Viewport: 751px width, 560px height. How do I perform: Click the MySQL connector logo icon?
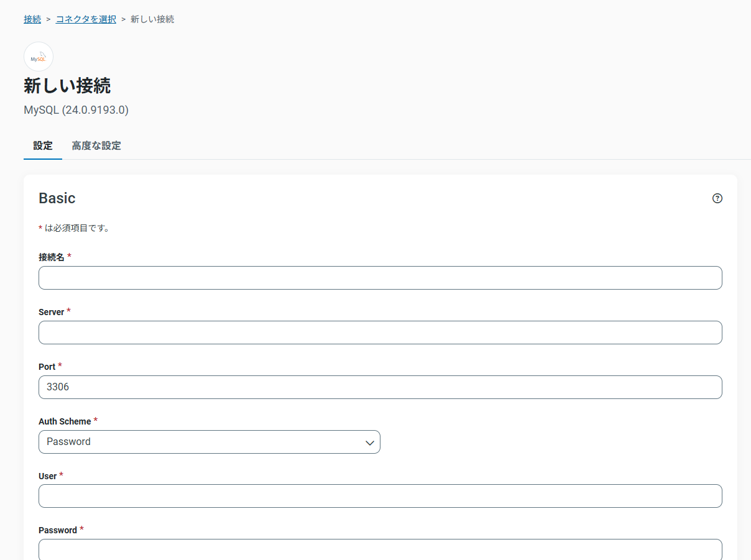[x=39, y=57]
